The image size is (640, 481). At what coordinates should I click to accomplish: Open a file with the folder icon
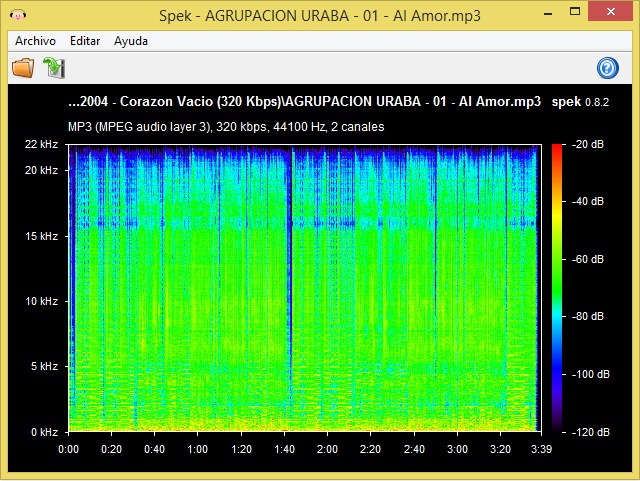pos(23,67)
